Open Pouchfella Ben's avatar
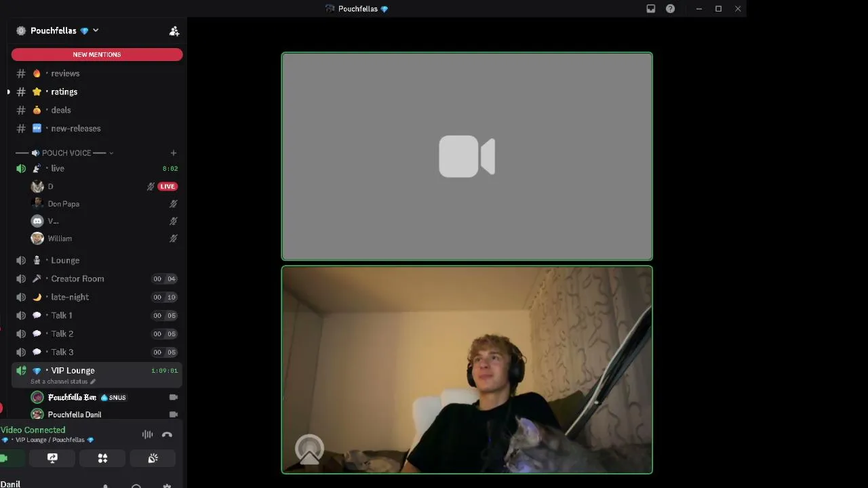Viewport: 868px width, 488px height. click(x=37, y=397)
